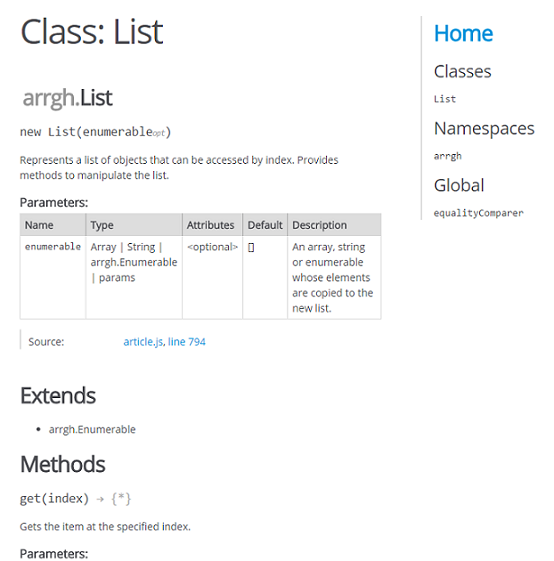Click the Namespaces sidebar heading
Screen dimensions: 554x561
[484, 129]
